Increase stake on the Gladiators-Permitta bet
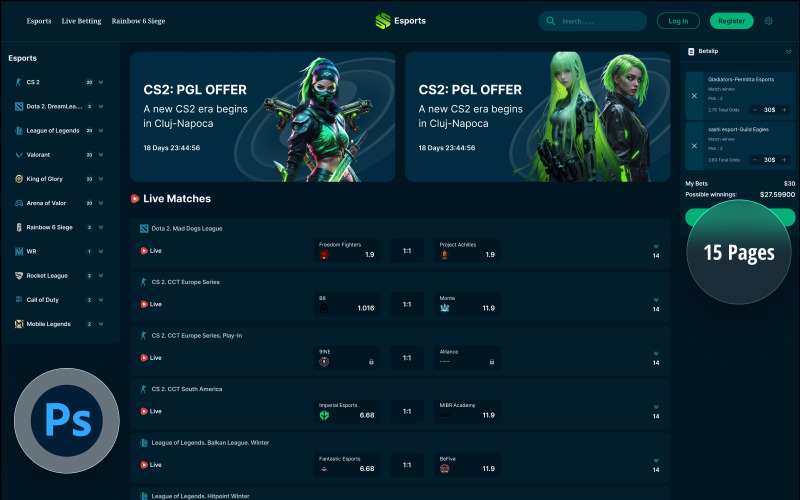The image size is (800, 500). [x=784, y=110]
